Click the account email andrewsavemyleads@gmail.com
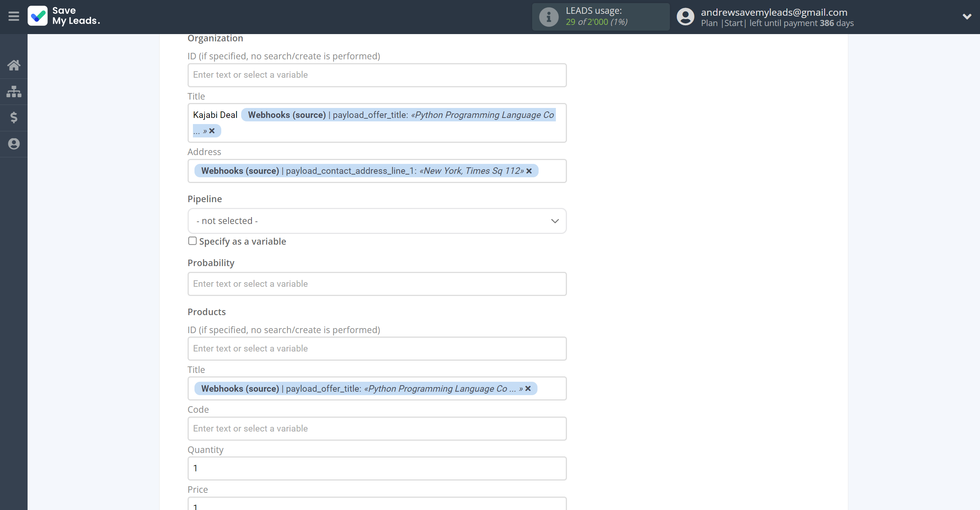Screen dimensions: 980x510 (774, 12)
